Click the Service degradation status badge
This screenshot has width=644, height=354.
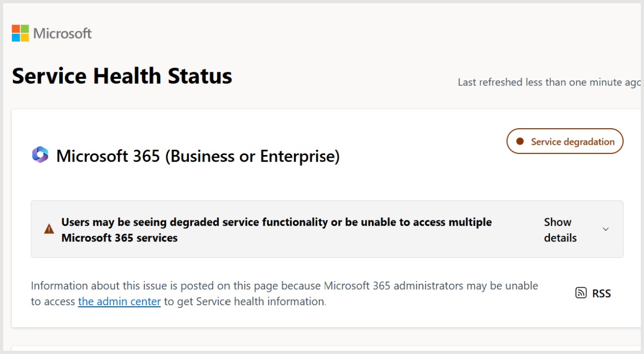(565, 142)
